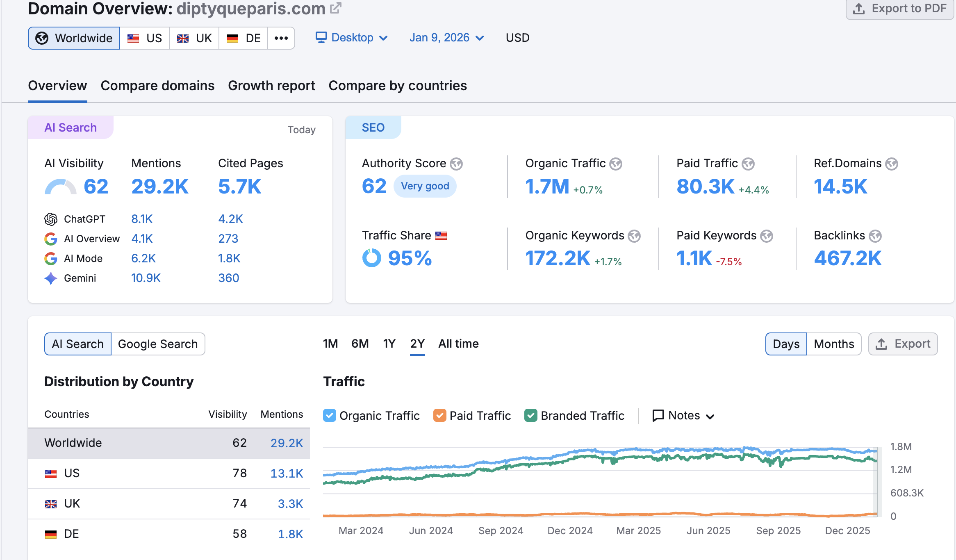Viewport: 956px width, 560px height.
Task: Set chart range to 6M
Action: tap(360, 344)
